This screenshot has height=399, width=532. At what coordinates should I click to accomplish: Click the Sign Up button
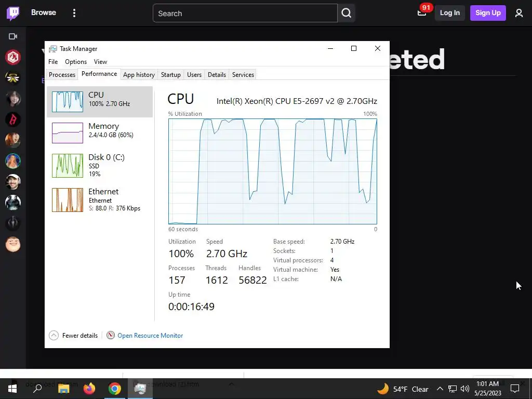coord(488,13)
